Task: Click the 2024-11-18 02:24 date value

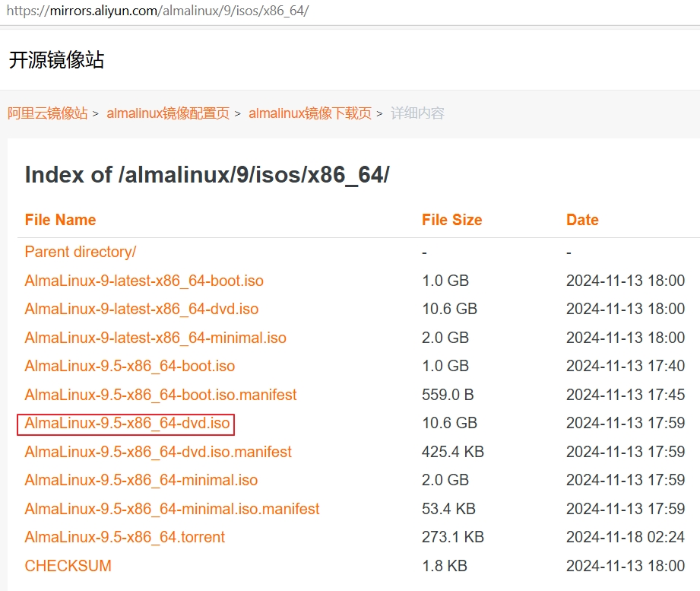Action: click(x=626, y=537)
